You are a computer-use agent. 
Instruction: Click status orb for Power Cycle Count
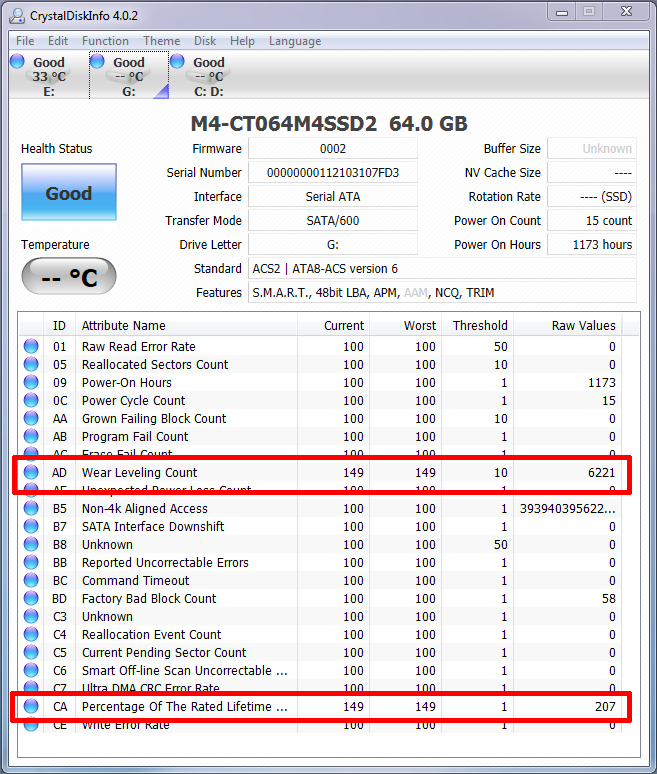[31, 400]
